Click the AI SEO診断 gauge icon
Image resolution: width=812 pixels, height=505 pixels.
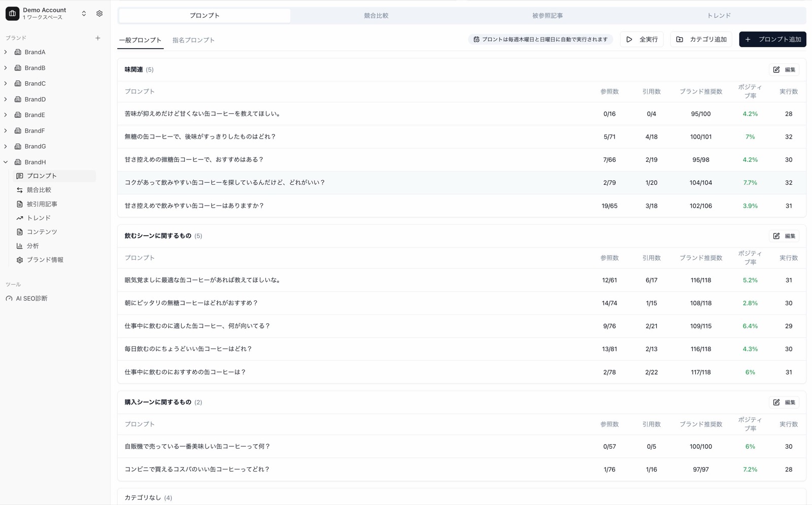coord(9,299)
